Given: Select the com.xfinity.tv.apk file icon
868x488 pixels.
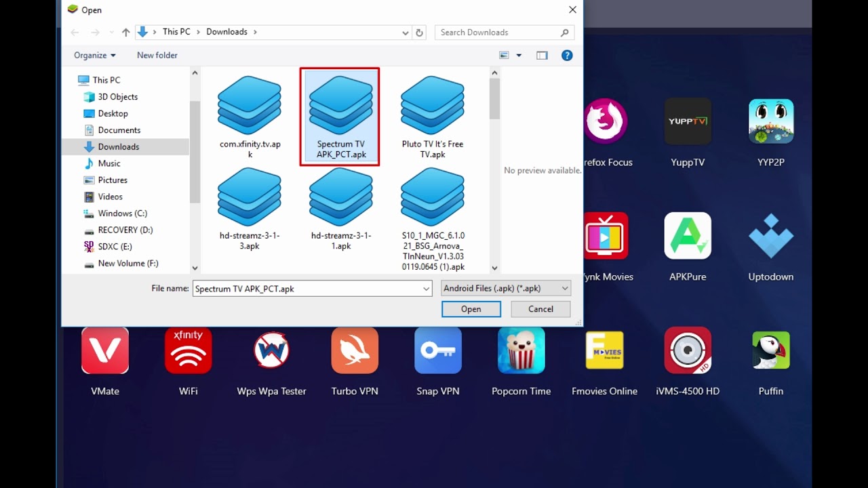Looking at the screenshot, I should [x=249, y=105].
